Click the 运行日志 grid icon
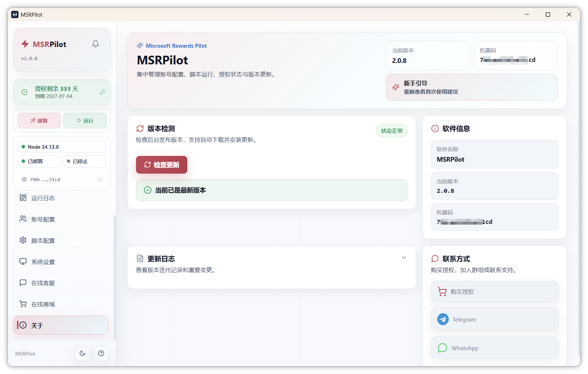 point(23,198)
